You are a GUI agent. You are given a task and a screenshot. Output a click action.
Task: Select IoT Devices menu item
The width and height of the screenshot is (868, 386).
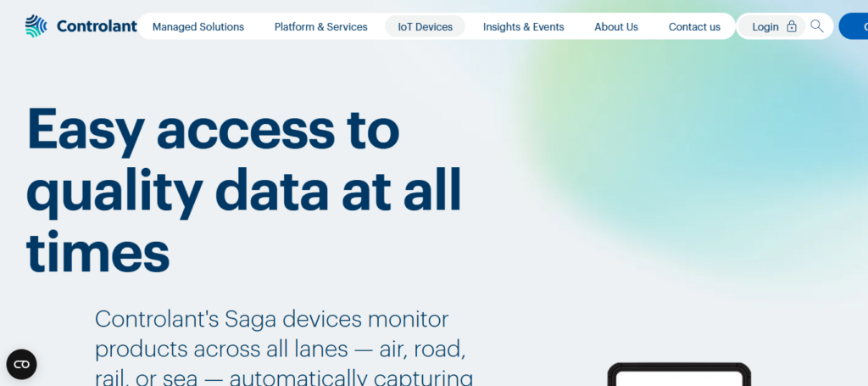pyautogui.click(x=426, y=26)
